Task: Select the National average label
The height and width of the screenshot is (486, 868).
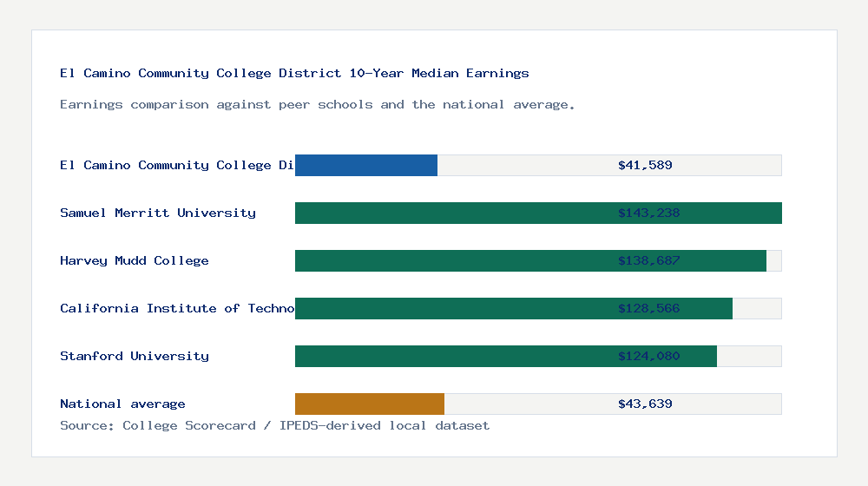Action: [122, 404]
